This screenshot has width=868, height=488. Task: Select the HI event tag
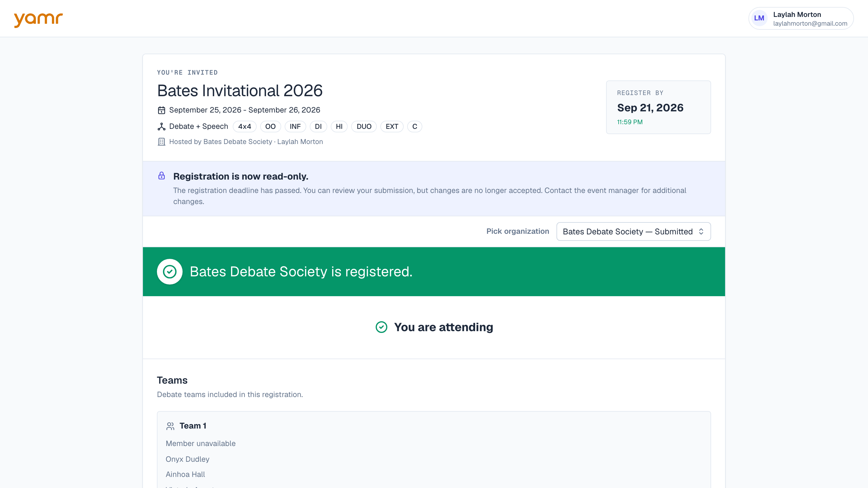[339, 127]
